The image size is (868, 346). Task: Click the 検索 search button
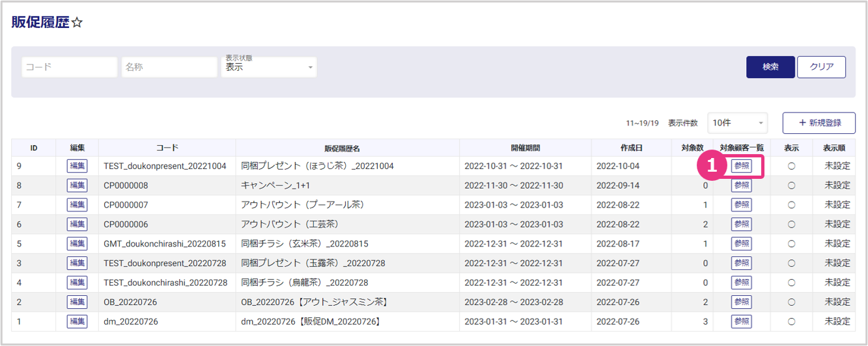point(770,67)
